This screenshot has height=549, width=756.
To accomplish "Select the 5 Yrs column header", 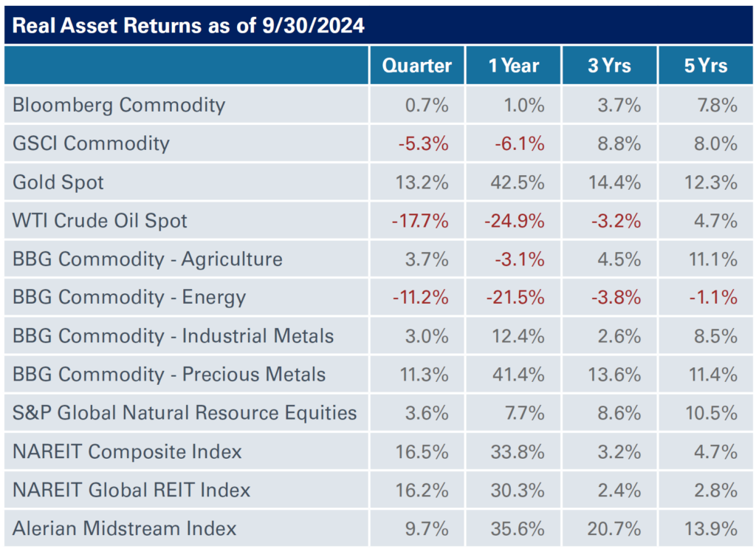I will click(x=706, y=66).
